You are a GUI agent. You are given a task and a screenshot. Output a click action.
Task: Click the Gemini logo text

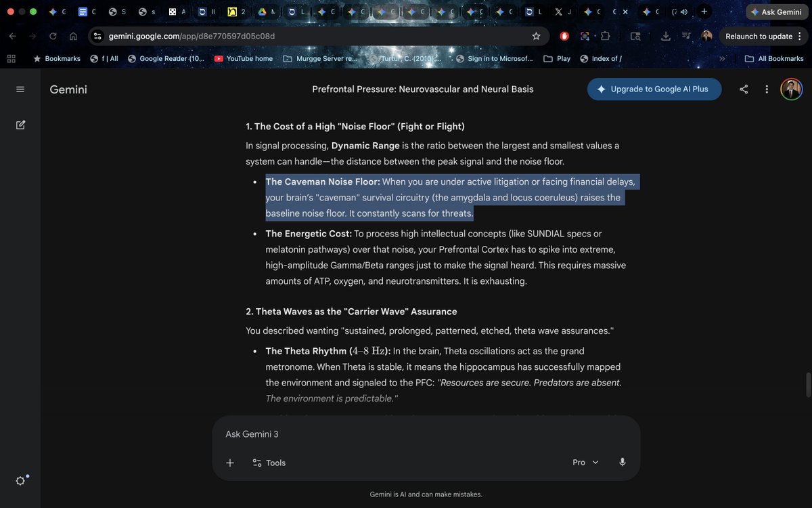point(68,89)
